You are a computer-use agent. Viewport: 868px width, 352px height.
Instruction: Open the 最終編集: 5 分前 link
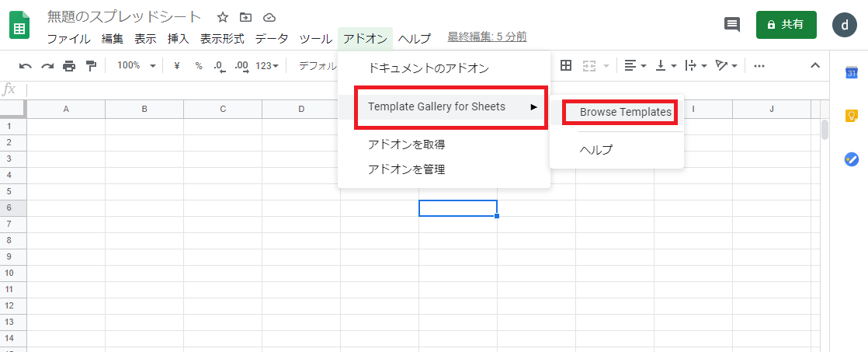point(487,37)
